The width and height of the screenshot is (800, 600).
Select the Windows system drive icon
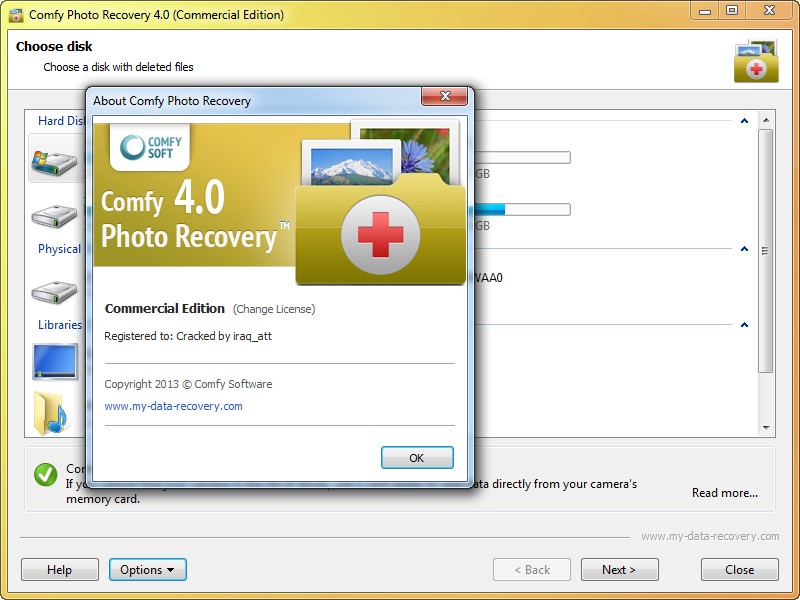click(54, 163)
